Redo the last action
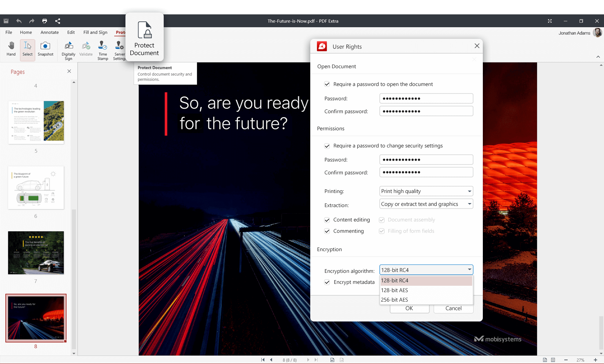The image size is (604, 364). click(32, 21)
